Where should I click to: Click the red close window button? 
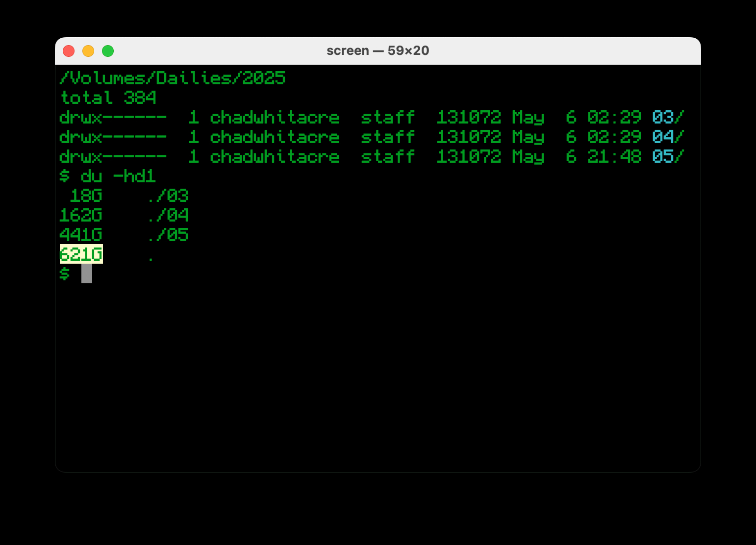(x=69, y=51)
